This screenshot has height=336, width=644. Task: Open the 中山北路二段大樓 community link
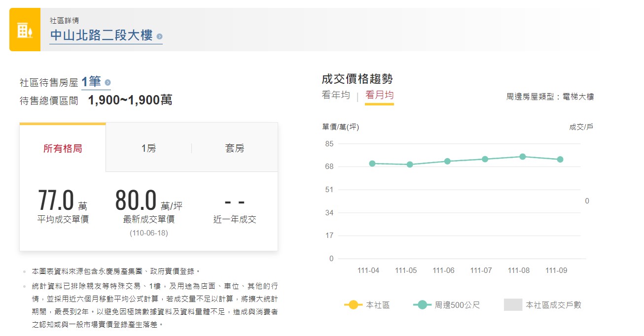(x=102, y=35)
